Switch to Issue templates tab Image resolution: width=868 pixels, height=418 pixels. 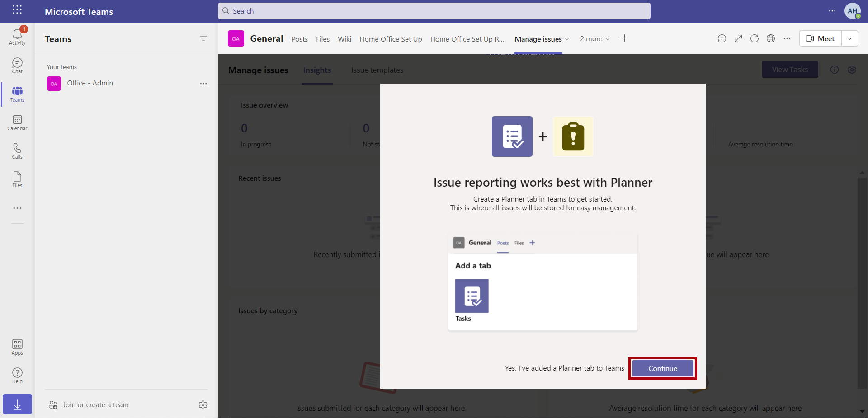pyautogui.click(x=377, y=70)
